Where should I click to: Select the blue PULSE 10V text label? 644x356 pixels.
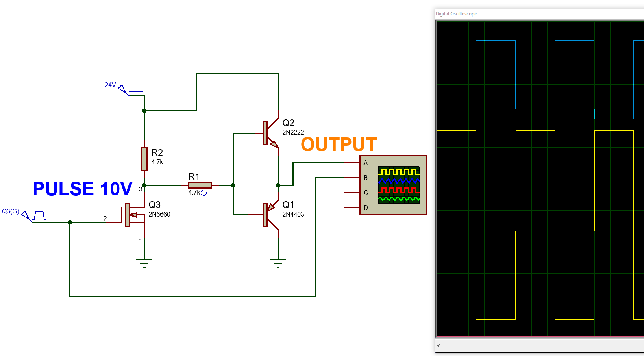click(x=83, y=189)
